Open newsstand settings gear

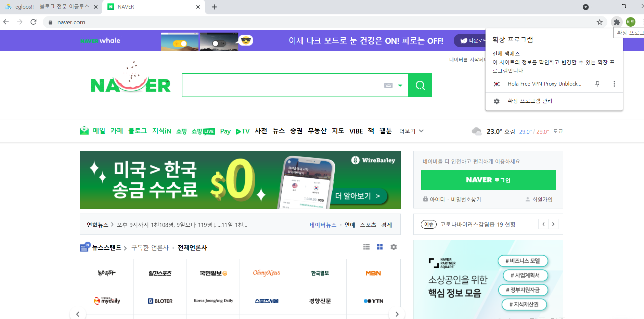394,247
